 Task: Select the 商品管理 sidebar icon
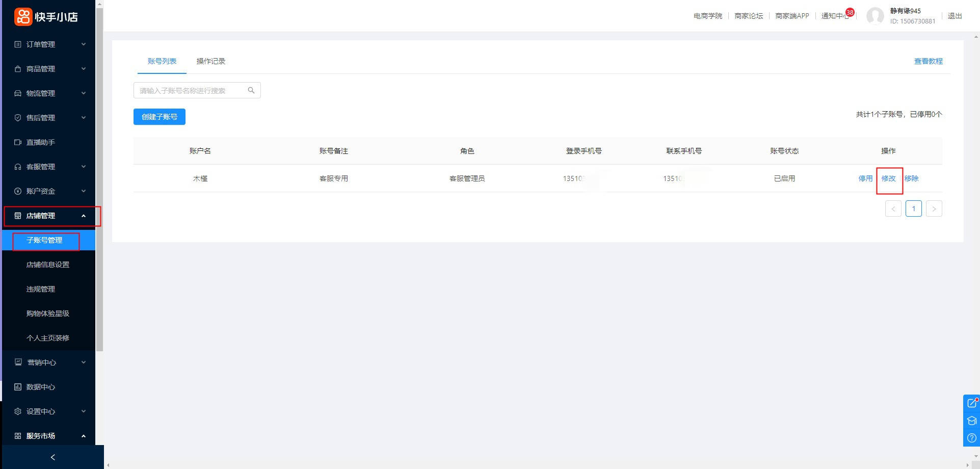tap(18, 68)
